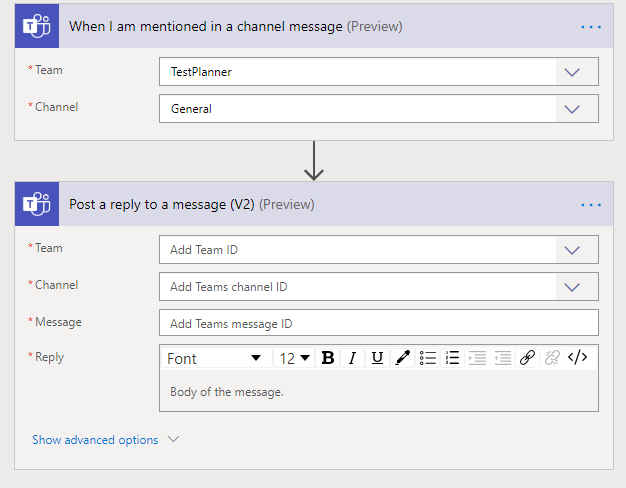Open the Font family dropdown
626x488 pixels.
coord(214,358)
